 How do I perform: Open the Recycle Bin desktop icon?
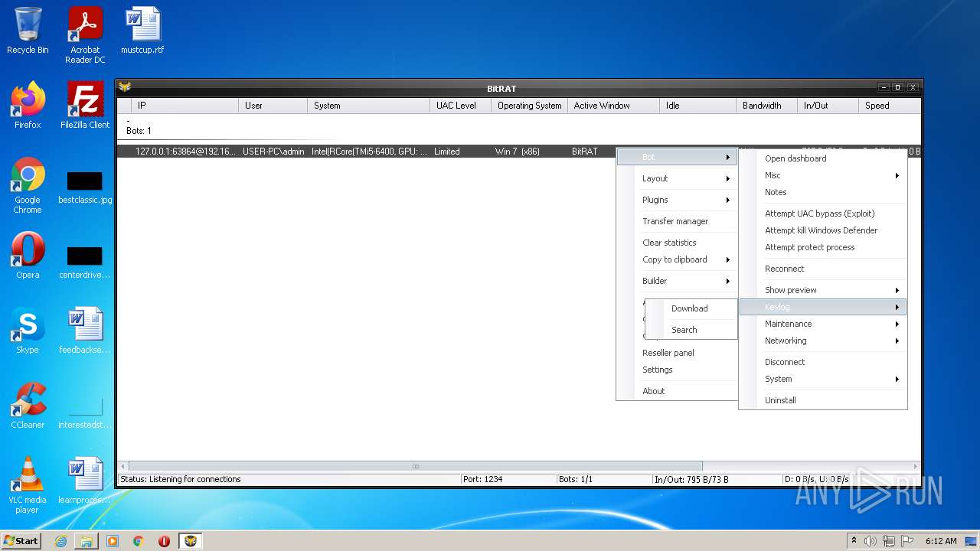(28, 31)
